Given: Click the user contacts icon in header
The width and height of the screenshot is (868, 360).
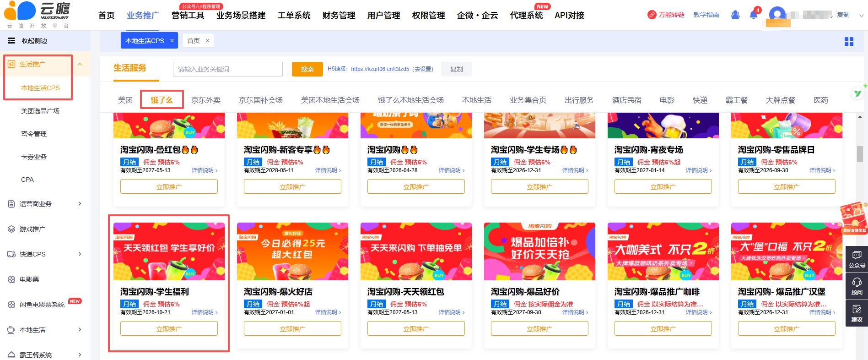Looking at the screenshot, I should coord(735,15).
